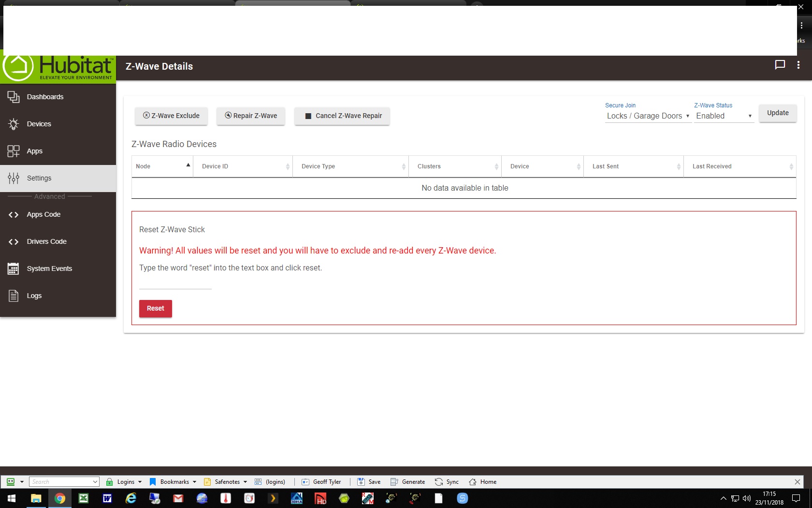Viewport: 812px width, 508px height.
Task: Open the chat feedback icon in header
Action: tap(780, 65)
